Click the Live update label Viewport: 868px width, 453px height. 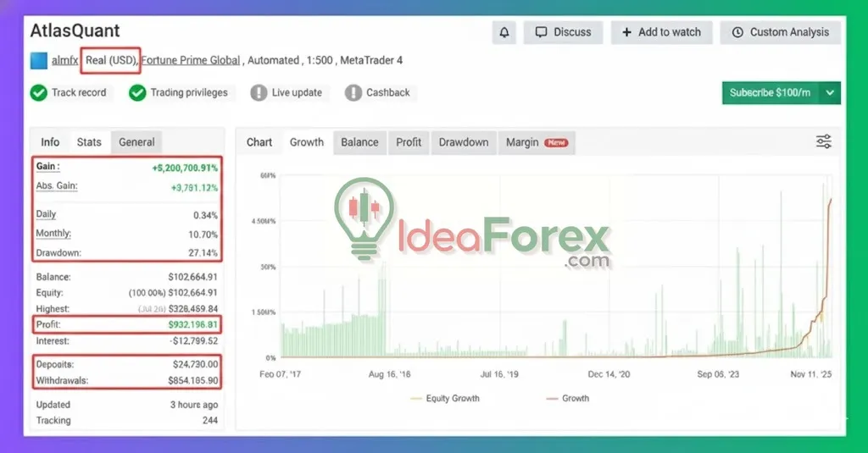coord(297,93)
